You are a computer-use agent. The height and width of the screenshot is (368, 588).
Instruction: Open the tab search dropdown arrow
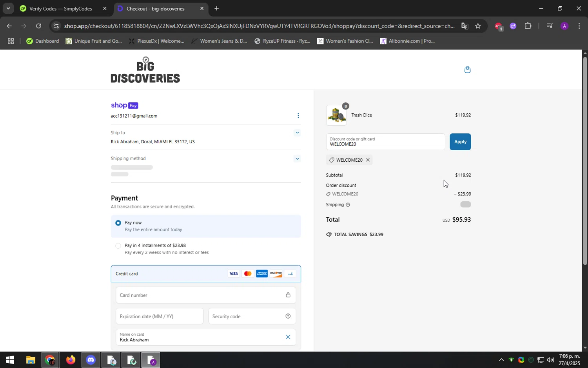[x=8, y=8]
